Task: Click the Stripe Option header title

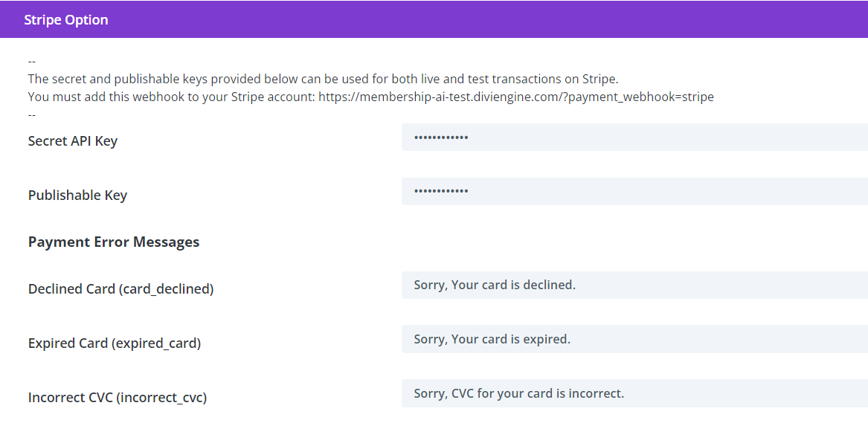Action: (66, 20)
